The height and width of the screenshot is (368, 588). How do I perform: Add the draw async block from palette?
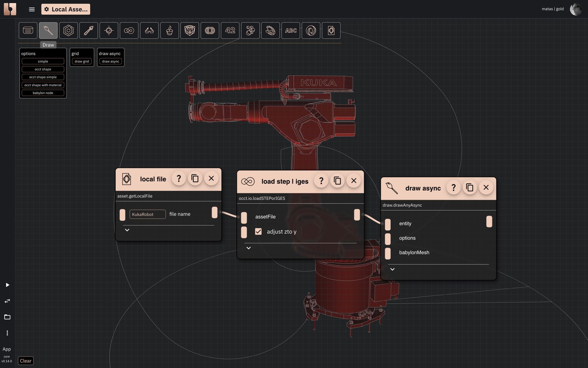[111, 61]
